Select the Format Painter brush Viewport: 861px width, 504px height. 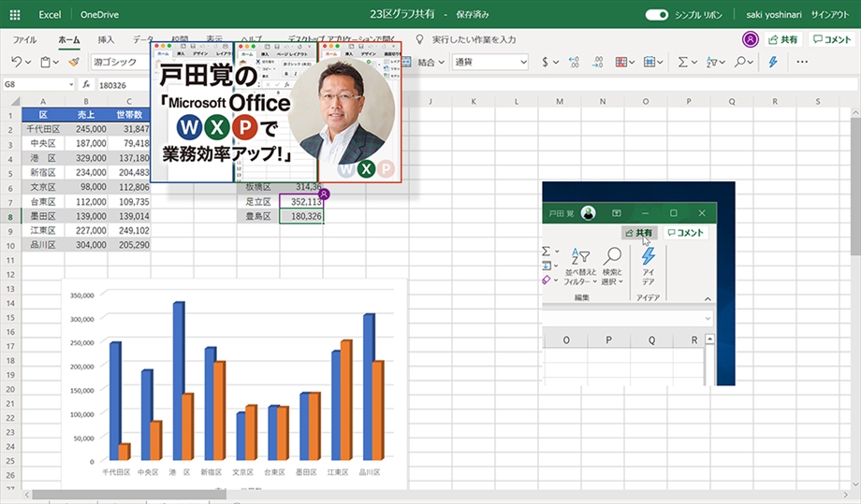click(74, 62)
